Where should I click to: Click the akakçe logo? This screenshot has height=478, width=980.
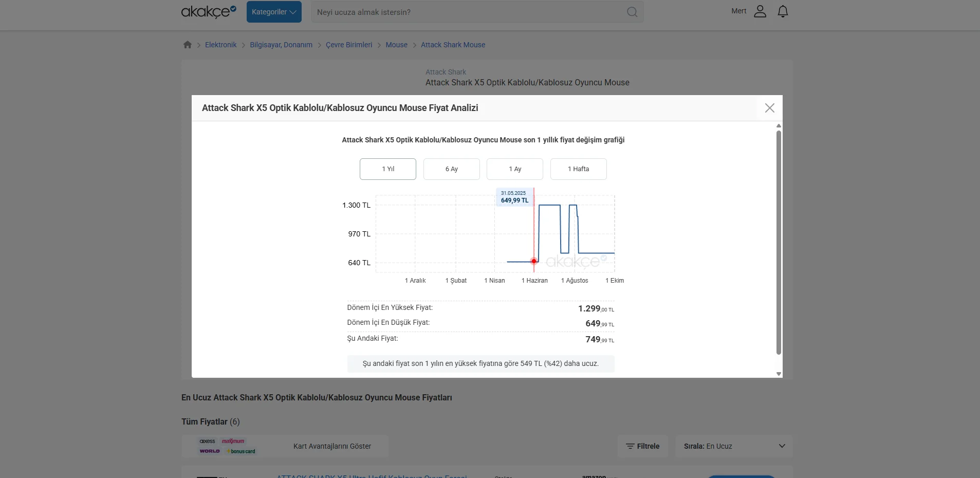pyautogui.click(x=208, y=11)
